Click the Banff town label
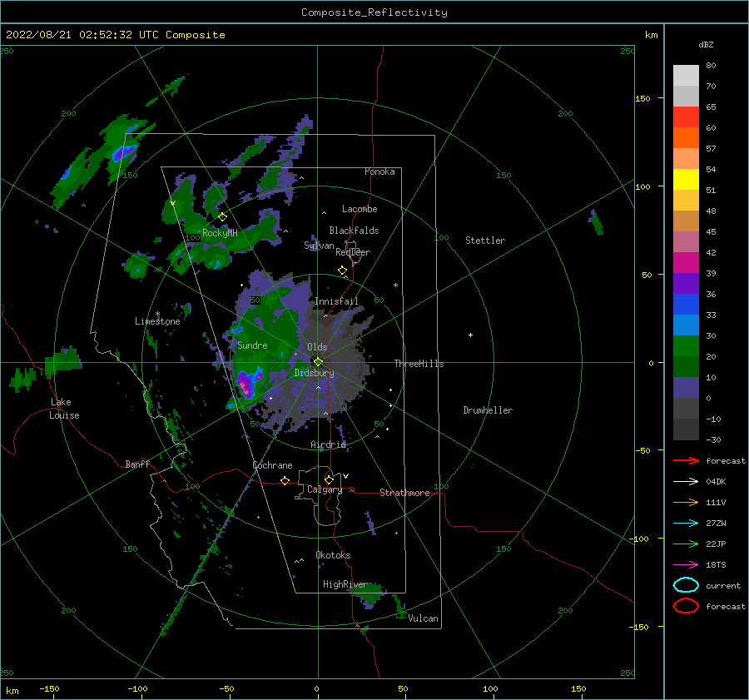 [137, 464]
